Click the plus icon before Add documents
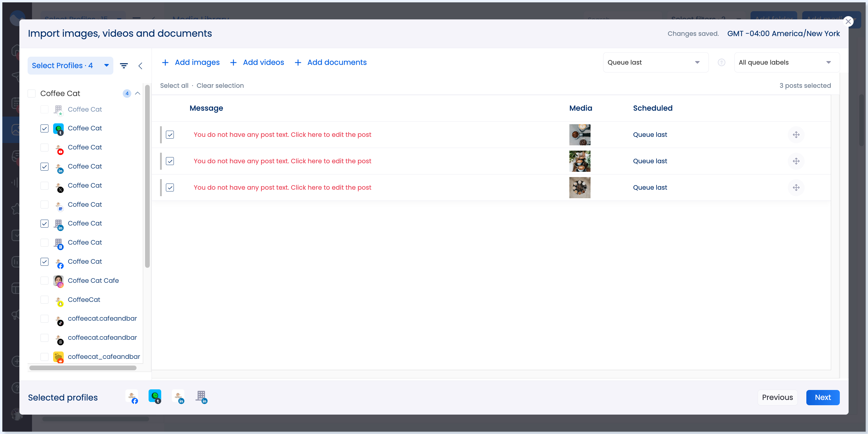Viewport: 868px width, 434px height. coord(298,63)
